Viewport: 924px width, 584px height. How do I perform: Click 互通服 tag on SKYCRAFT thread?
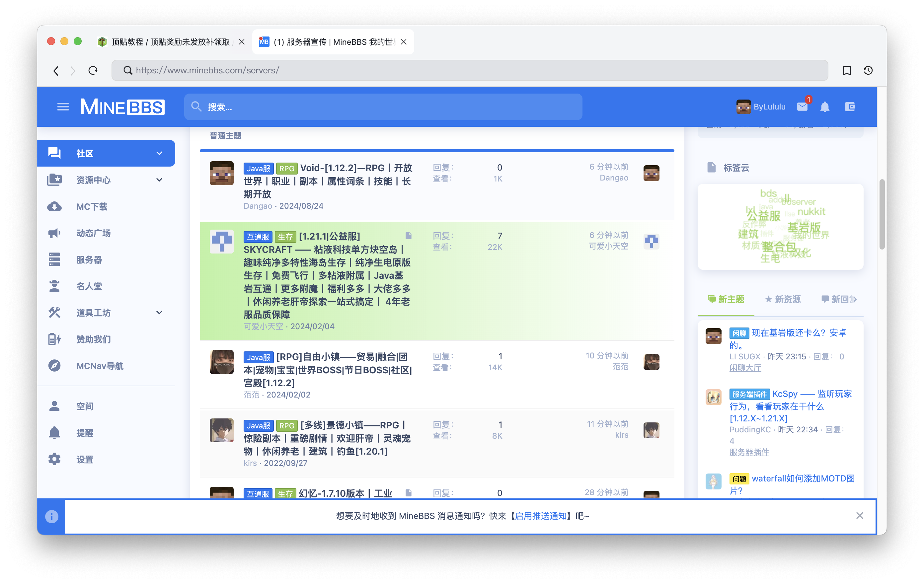click(258, 237)
